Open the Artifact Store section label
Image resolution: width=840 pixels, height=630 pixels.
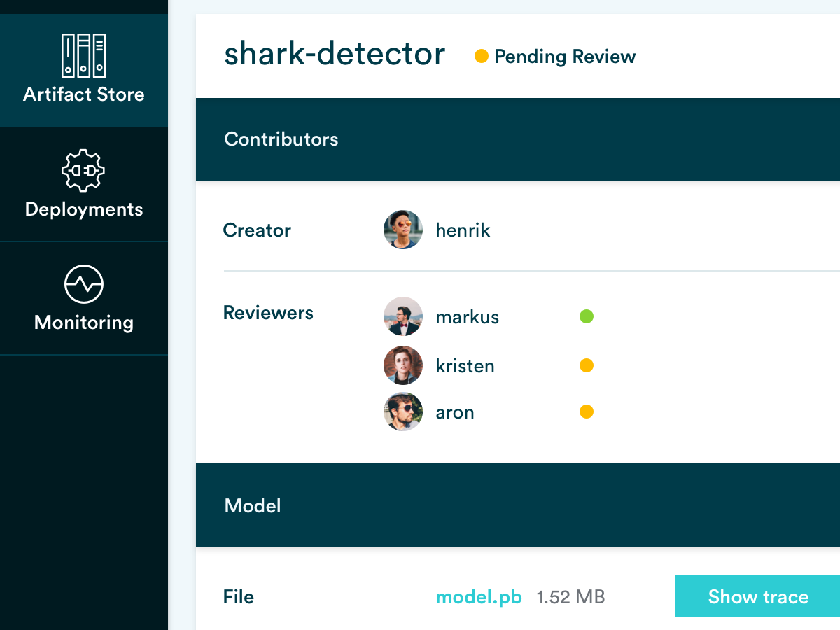point(84,94)
